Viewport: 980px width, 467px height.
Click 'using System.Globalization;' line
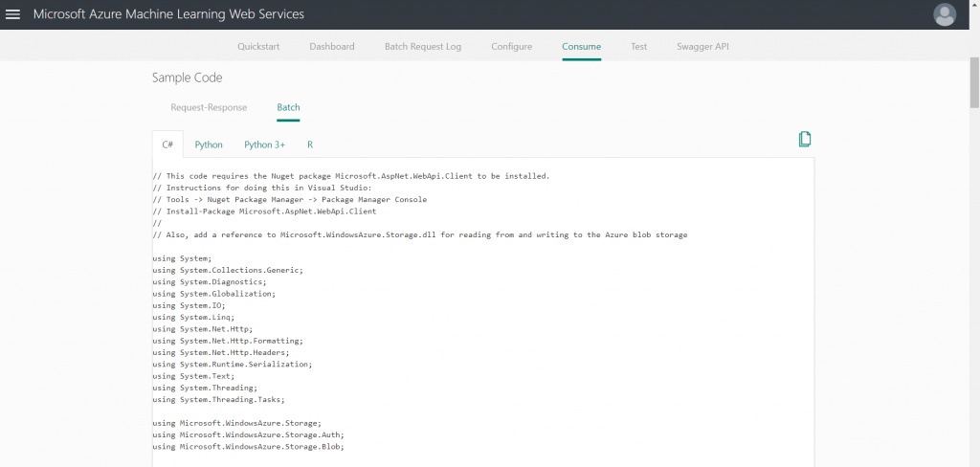213,293
